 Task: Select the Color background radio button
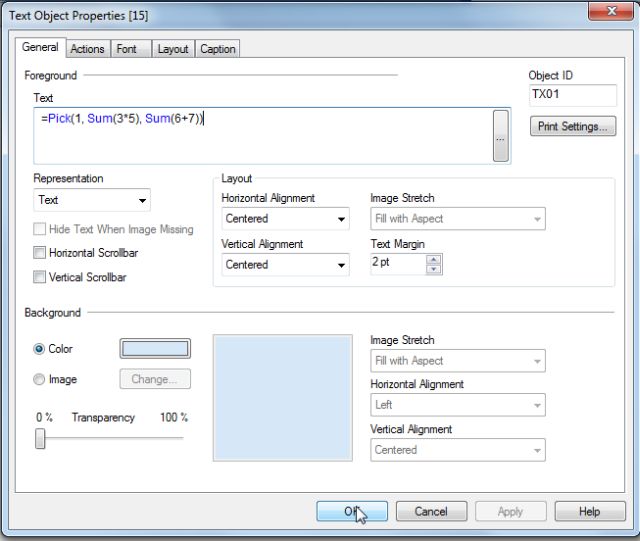coord(39,349)
